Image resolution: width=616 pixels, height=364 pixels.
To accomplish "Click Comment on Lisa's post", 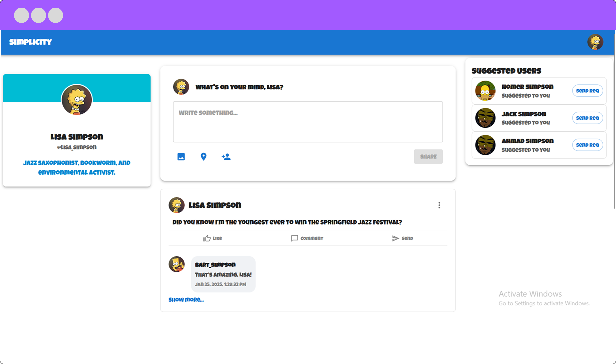I will 307,238.
